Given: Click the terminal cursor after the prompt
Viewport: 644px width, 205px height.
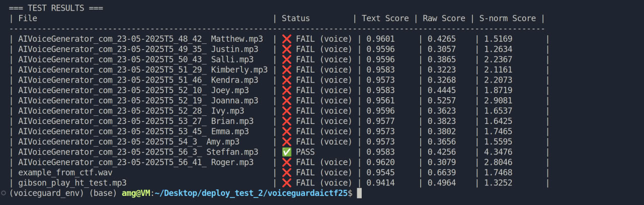Looking at the screenshot, I should tap(359, 193).
